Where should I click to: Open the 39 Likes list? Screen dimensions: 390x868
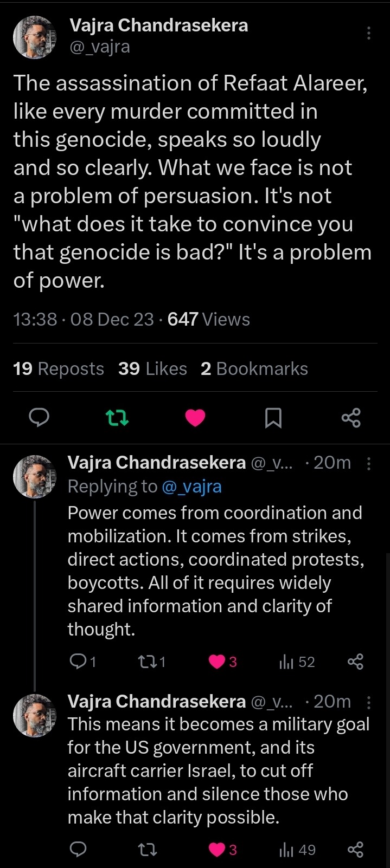click(x=152, y=369)
